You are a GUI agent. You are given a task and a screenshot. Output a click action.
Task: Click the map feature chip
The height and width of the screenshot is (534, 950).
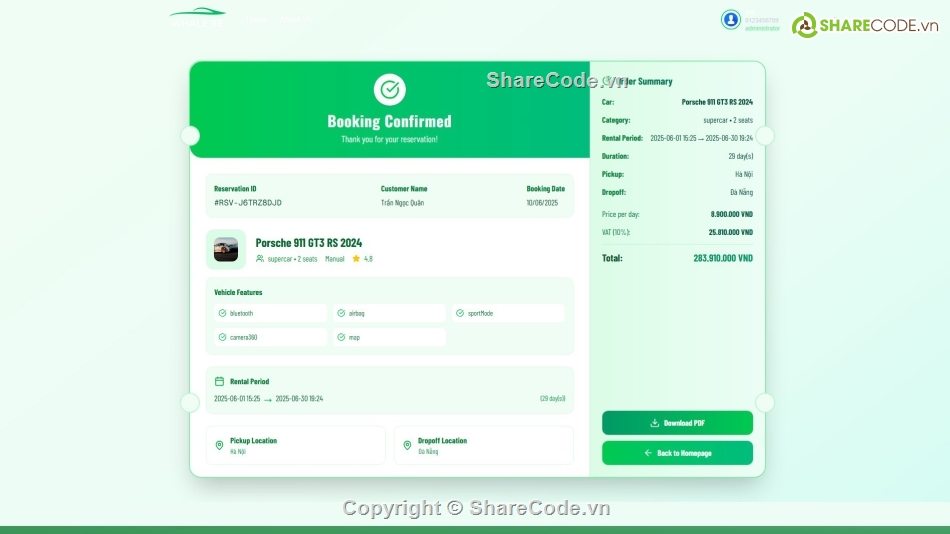pos(389,337)
